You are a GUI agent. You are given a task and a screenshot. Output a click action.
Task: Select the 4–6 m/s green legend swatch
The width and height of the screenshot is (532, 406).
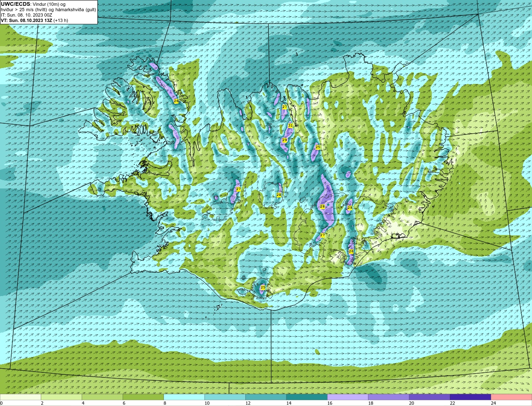tap(102, 397)
